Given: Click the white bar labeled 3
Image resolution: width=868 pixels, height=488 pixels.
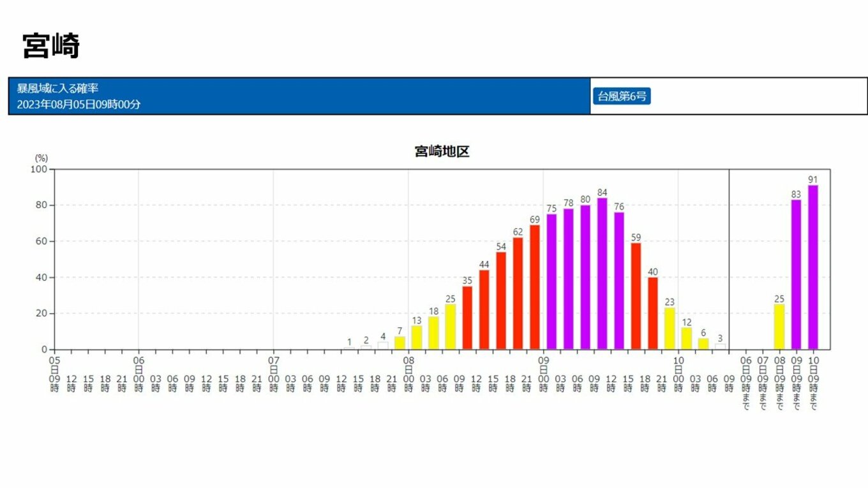Looking at the screenshot, I should [720, 347].
